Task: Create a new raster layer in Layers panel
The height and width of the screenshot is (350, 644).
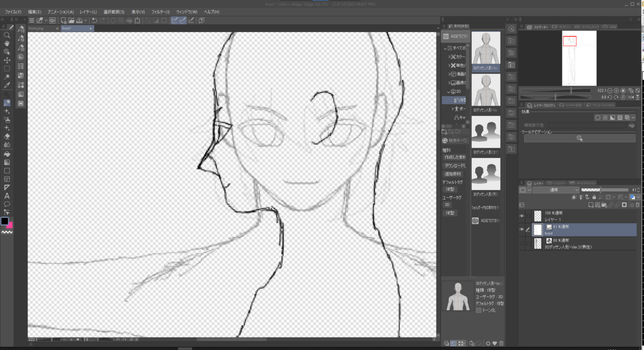Action: [590, 205]
